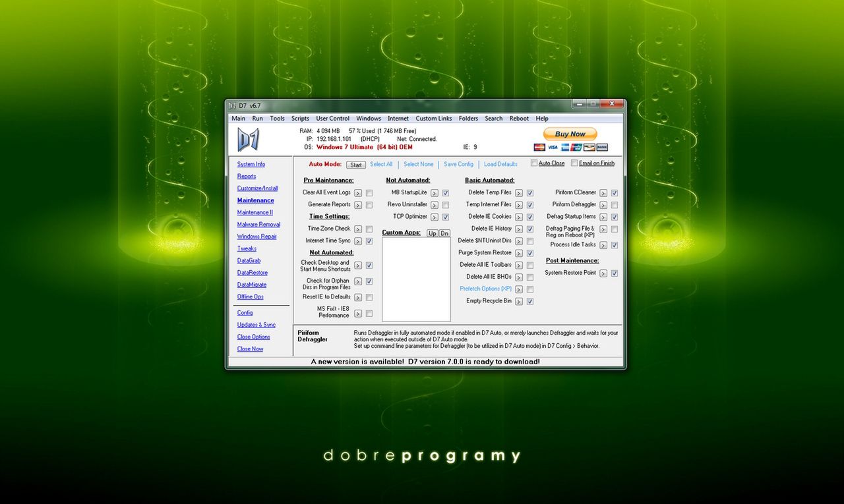Check the Piriform Defraggler checkbox

pos(615,205)
